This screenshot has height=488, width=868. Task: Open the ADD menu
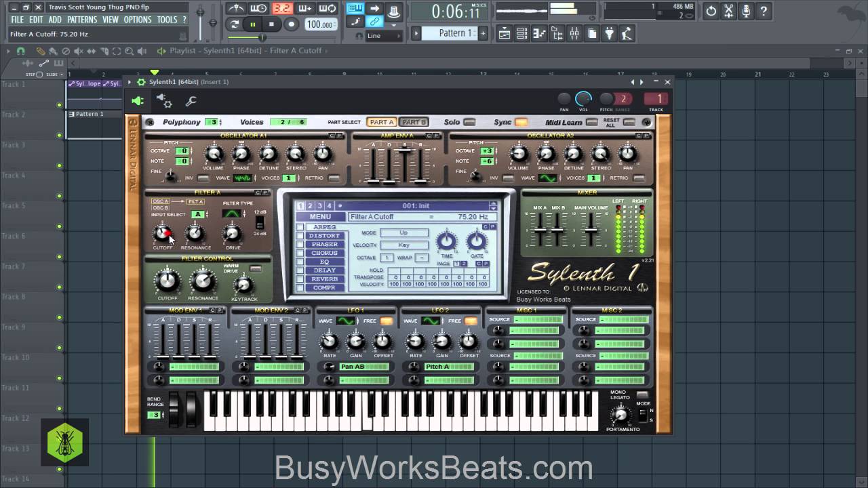click(x=55, y=20)
